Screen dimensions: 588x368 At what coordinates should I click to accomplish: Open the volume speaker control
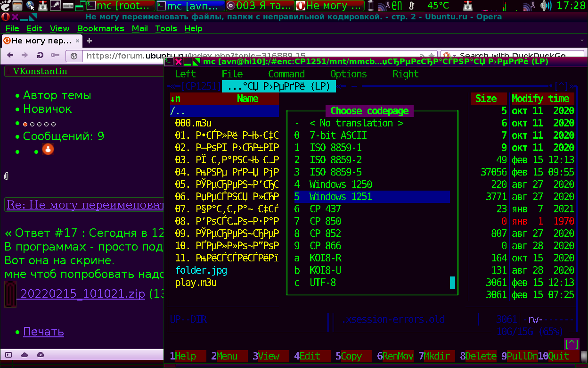point(546,6)
